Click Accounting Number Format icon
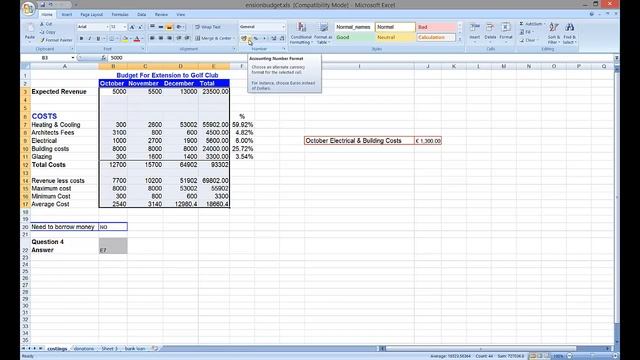The width and height of the screenshot is (640, 360). [x=244, y=38]
